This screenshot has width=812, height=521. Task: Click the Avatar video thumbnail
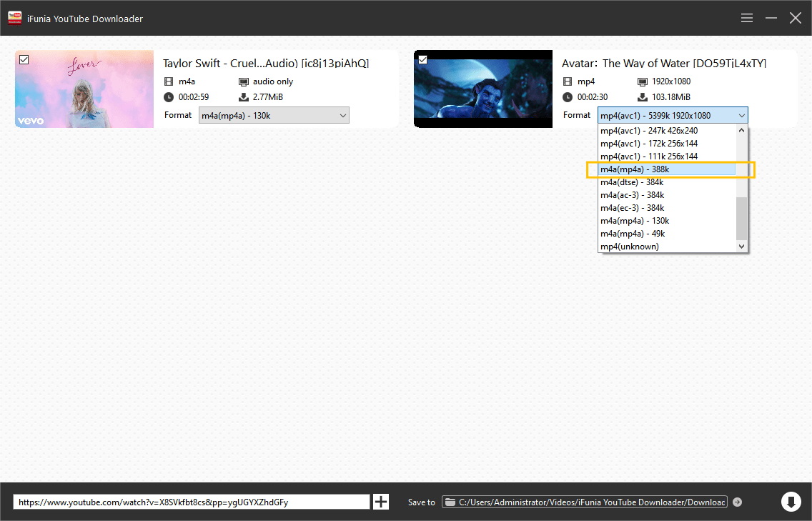tap(483, 89)
